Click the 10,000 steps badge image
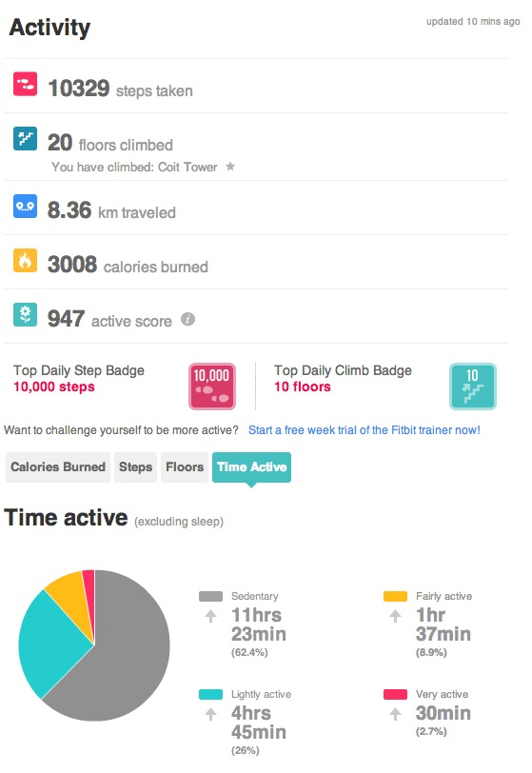Image resolution: width=532 pixels, height=773 pixels. point(212,386)
